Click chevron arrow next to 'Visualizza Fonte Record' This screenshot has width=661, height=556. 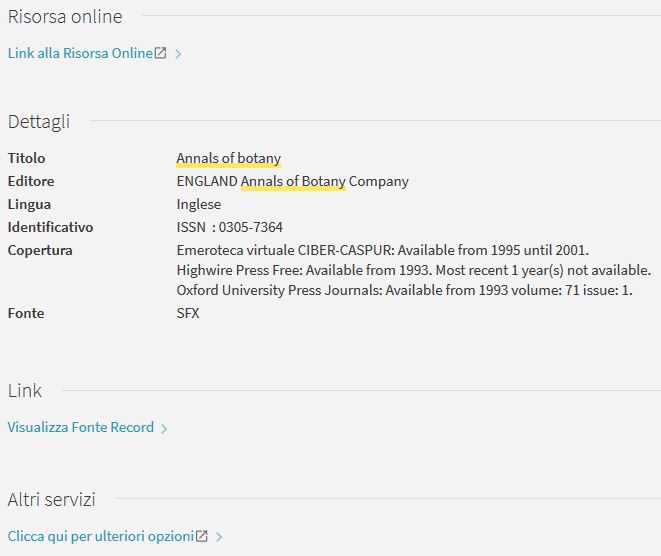pos(164,428)
